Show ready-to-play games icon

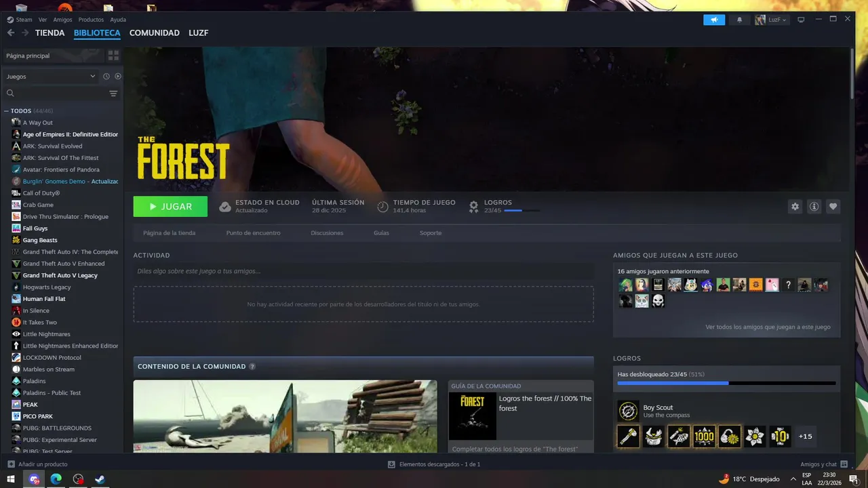tap(117, 77)
